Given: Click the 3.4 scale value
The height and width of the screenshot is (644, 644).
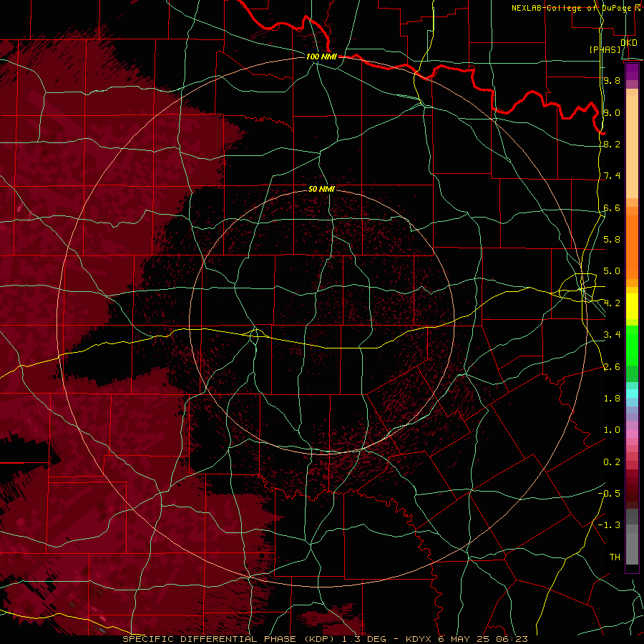Looking at the screenshot, I should click(612, 335).
